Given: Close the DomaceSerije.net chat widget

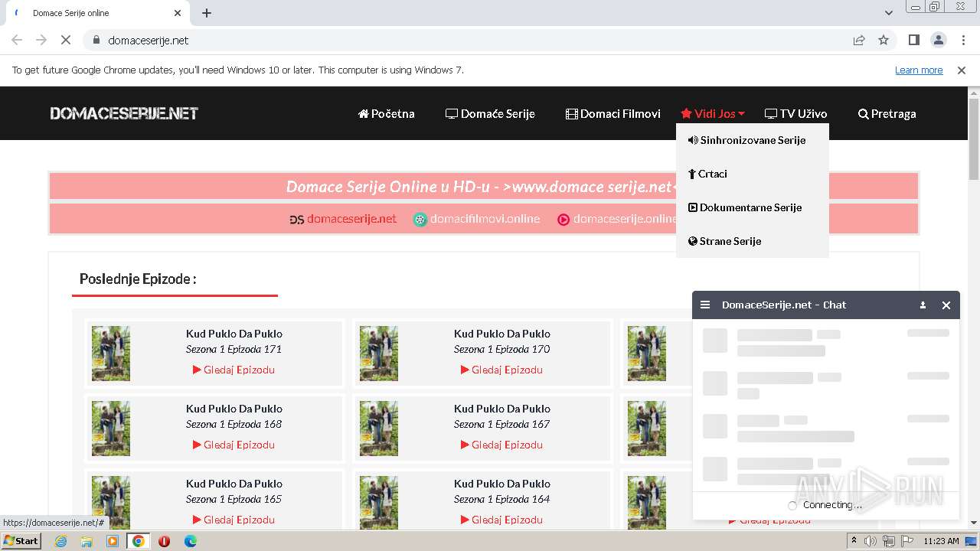Looking at the screenshot, I should [x=946, y=305].
